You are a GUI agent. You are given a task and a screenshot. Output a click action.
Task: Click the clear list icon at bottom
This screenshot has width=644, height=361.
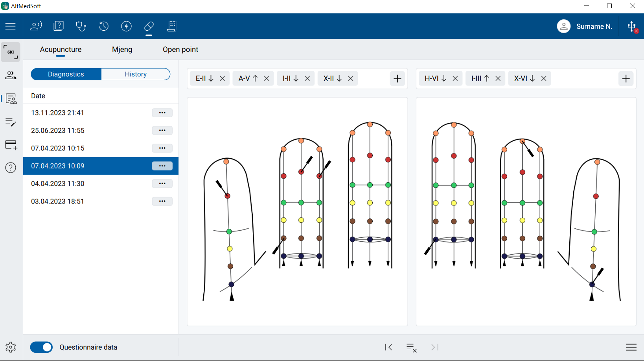point(411,347)
